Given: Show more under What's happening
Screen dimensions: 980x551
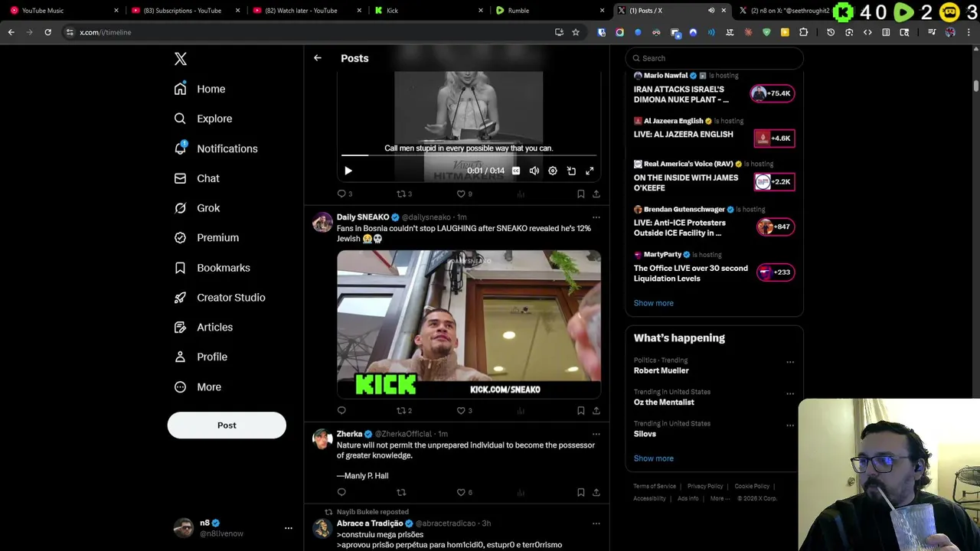Looking at the screenshot, I should point(654,458).
